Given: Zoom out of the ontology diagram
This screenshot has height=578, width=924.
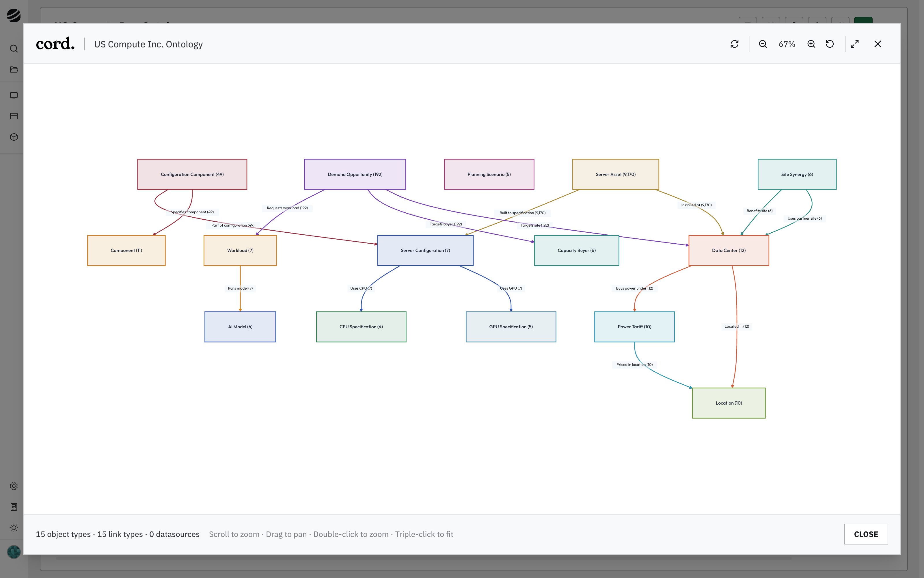Looking at the screenshot, I should click(x=763, y=44).
